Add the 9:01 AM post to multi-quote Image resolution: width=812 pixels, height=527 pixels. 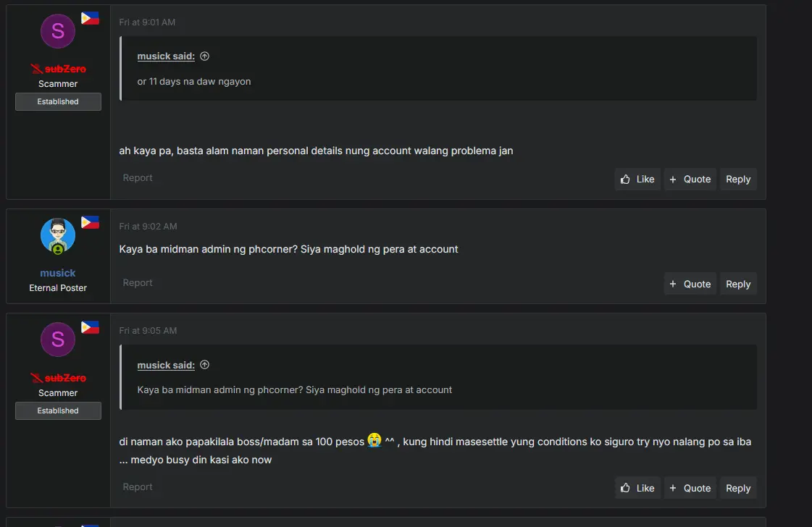[690, 179]
